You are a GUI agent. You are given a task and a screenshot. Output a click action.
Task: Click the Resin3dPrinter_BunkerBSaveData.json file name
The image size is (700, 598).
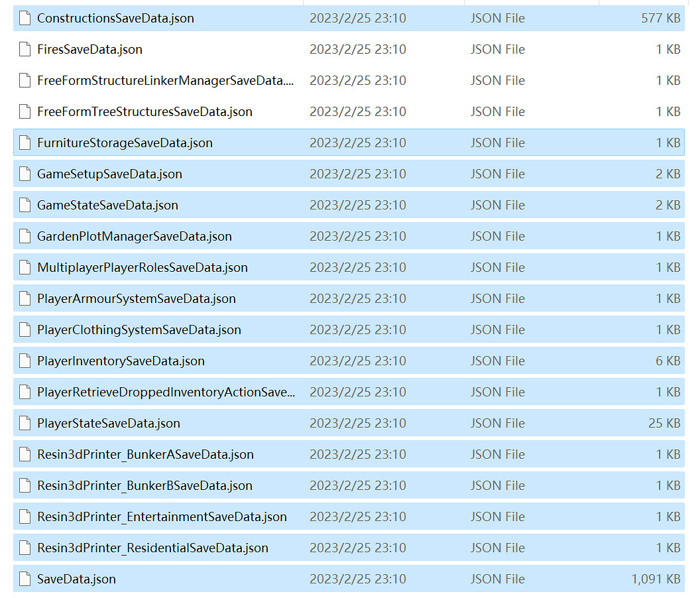[145, 486]
